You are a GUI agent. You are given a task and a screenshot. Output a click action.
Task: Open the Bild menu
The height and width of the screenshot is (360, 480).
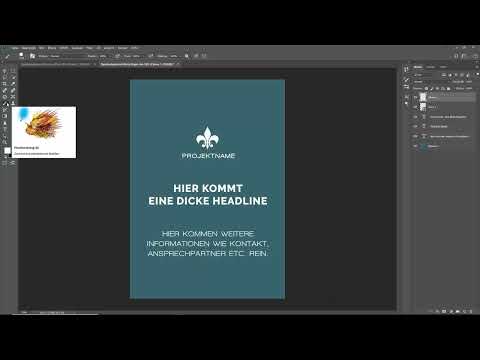[x=42, y=48]
